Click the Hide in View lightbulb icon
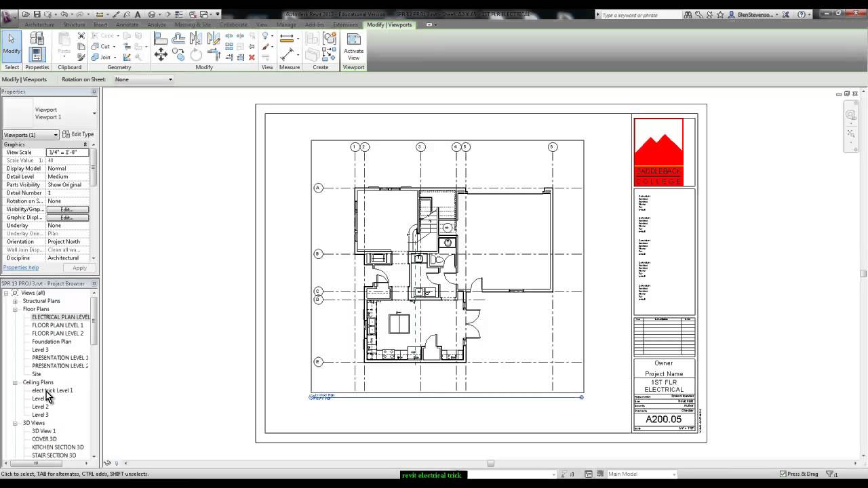 click(266, 36)
